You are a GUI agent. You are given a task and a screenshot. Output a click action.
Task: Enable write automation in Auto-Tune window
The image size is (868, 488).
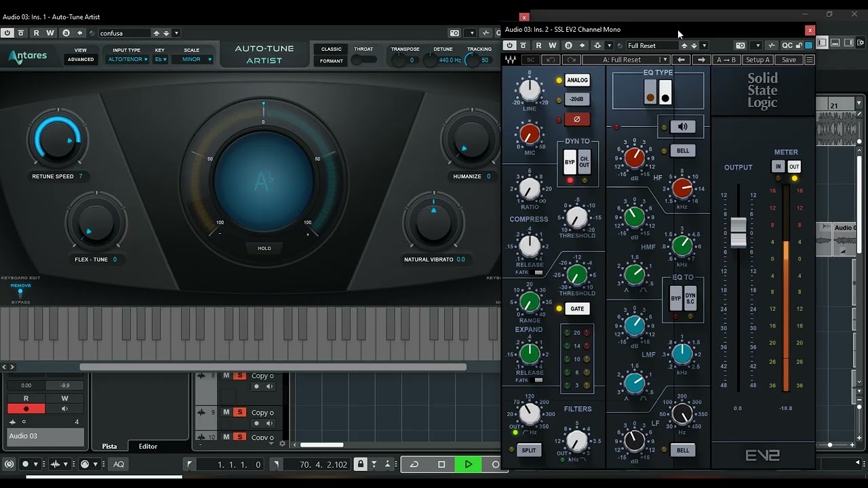[x=50, y=33]
